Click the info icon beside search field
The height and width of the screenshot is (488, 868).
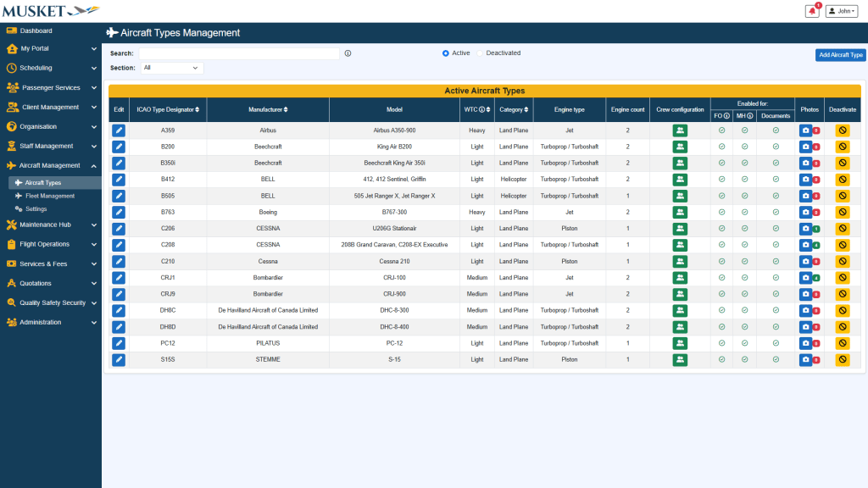click(348, 53)
